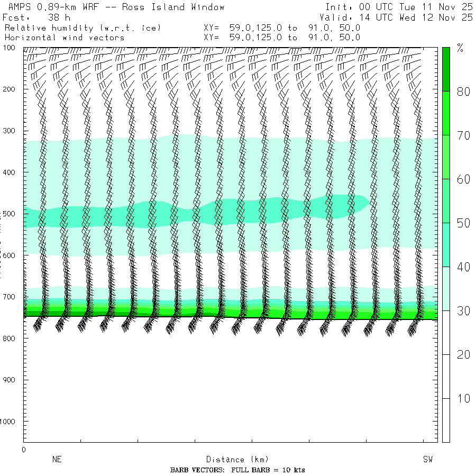Click the '900' pressure axis label
This screenshot has width=476, height=476.
9,380
